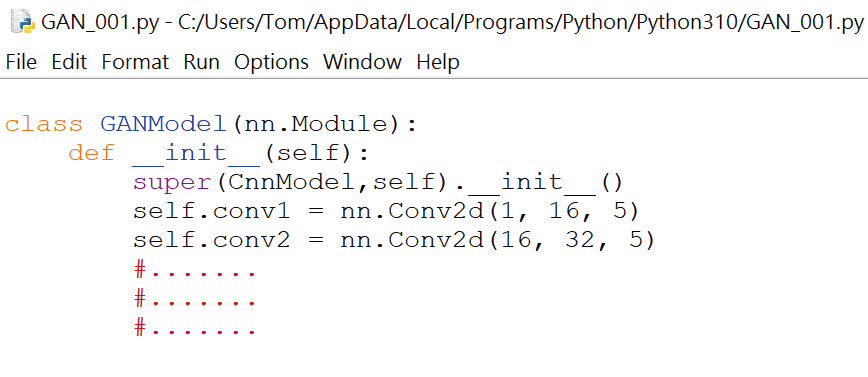The image size is (868, 377).
Task: Open the Edit menu
Action: (69, 61)
